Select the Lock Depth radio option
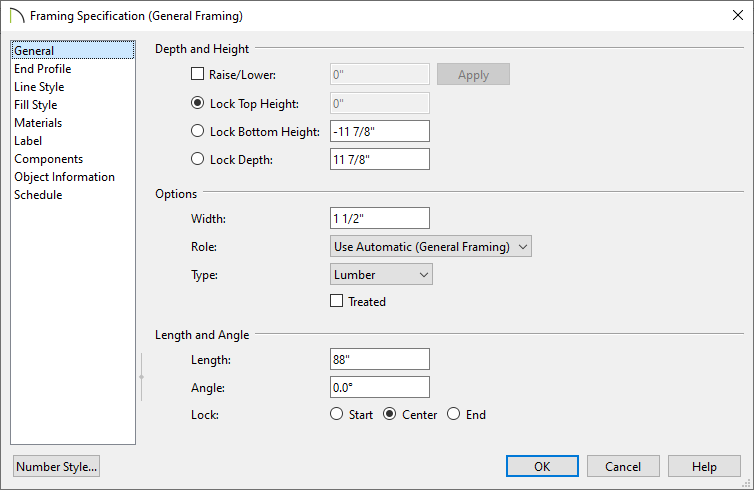This screenshot has width=754, height=490. point(197,159)
